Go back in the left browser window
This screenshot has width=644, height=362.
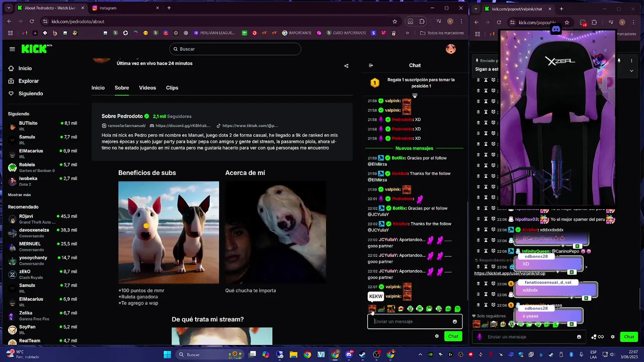9,22
